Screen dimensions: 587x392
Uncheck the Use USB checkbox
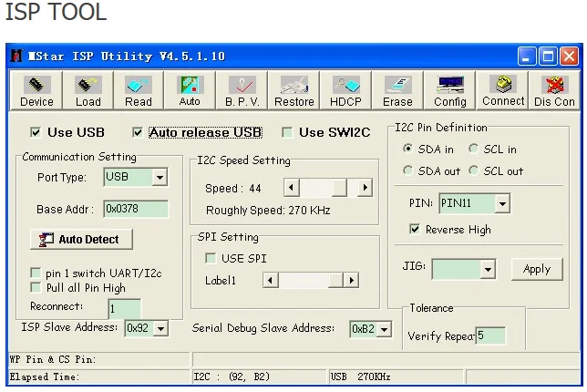pos(36,132)
